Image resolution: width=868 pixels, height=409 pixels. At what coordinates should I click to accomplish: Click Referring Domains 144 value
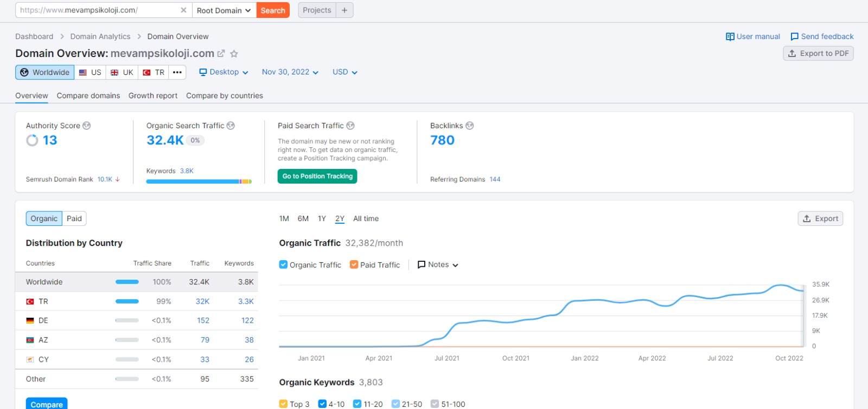pos(495,179)
